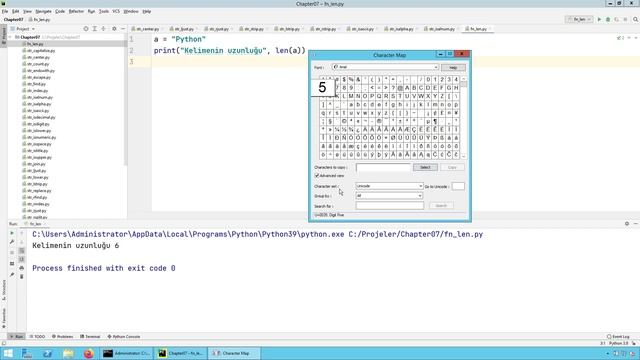Toggle soft-wrap icon in Run console
This screenshot has height=360, width=640.
pyautogui.click(x=22, y=251)
